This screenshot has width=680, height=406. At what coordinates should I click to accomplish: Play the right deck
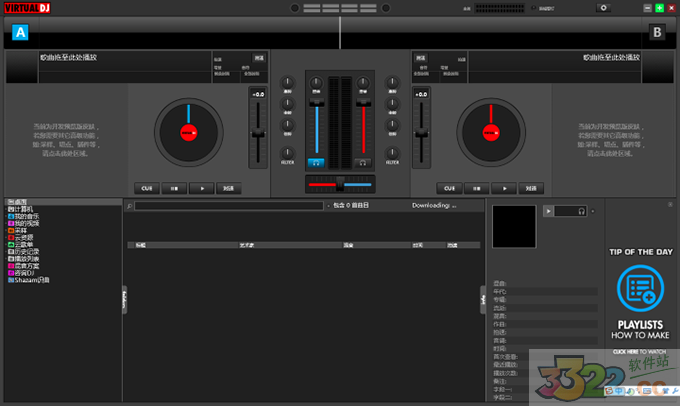(504, 188)
